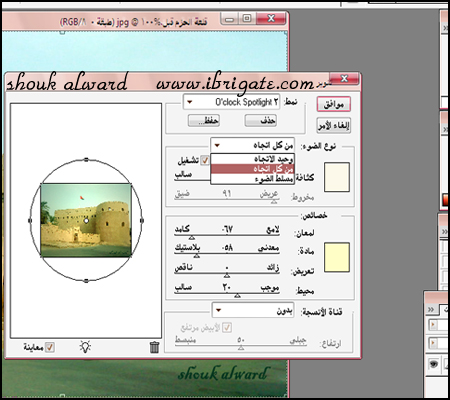The width and height of the screenshot is (450, 400).
Task: Open the light type dropdown من كل اتجاه
Action: [x=252, y=145]
